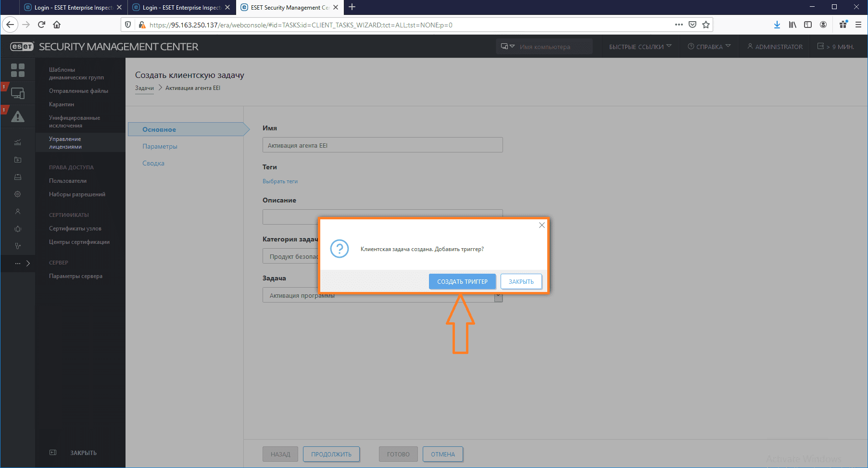Expand the More (…) sidebar item

[18, 263]
